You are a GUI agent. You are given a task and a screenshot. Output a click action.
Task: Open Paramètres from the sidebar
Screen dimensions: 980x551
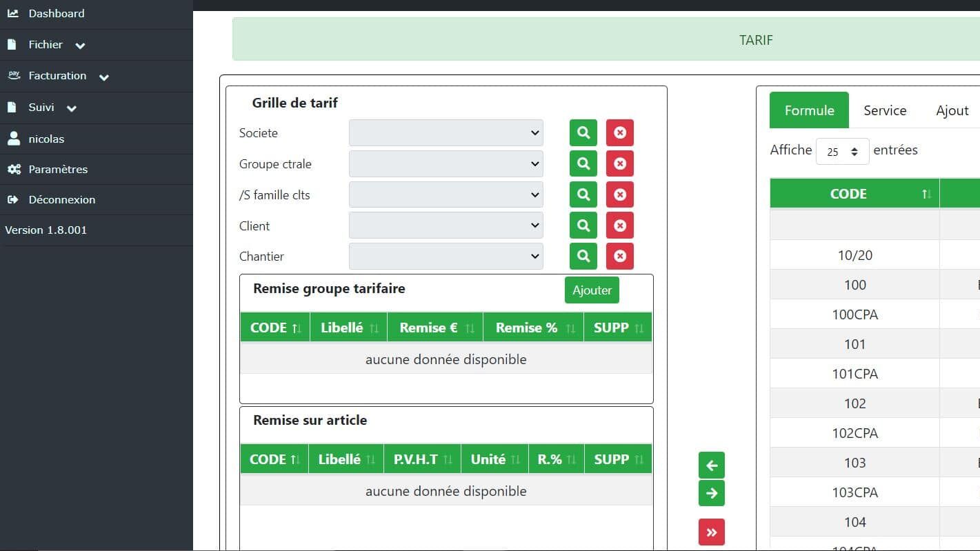58,169
